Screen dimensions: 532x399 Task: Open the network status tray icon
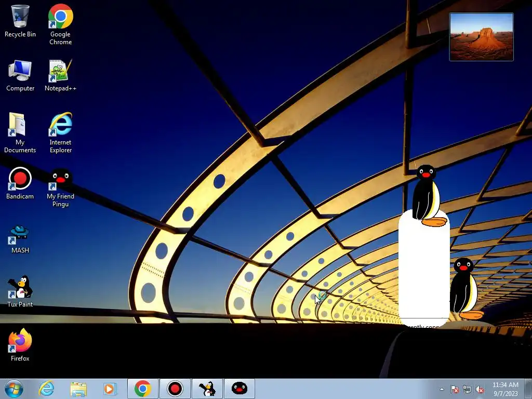coord(467,389)
